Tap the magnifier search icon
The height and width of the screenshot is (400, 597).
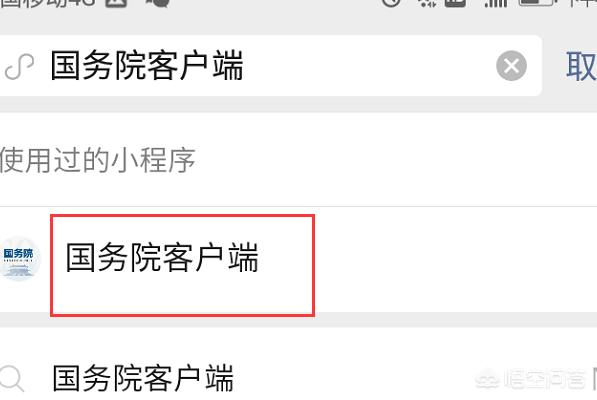[11, 378]
